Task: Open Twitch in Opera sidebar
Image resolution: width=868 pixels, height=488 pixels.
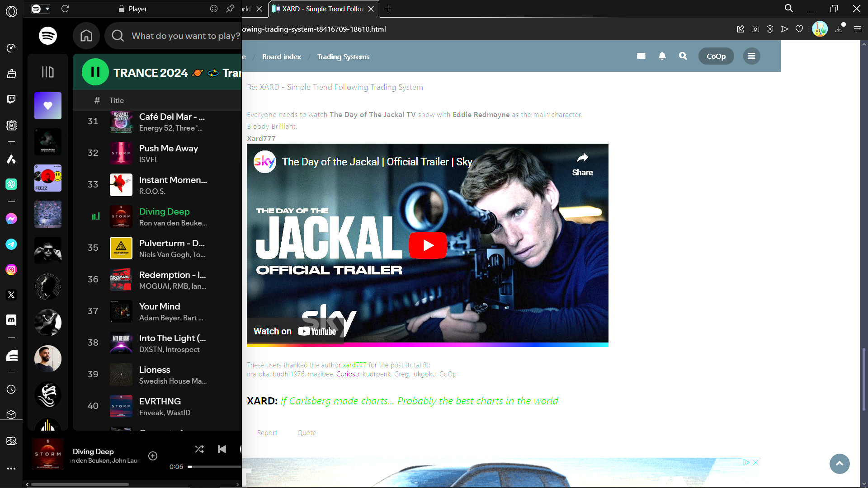Action: coord(11,99)
